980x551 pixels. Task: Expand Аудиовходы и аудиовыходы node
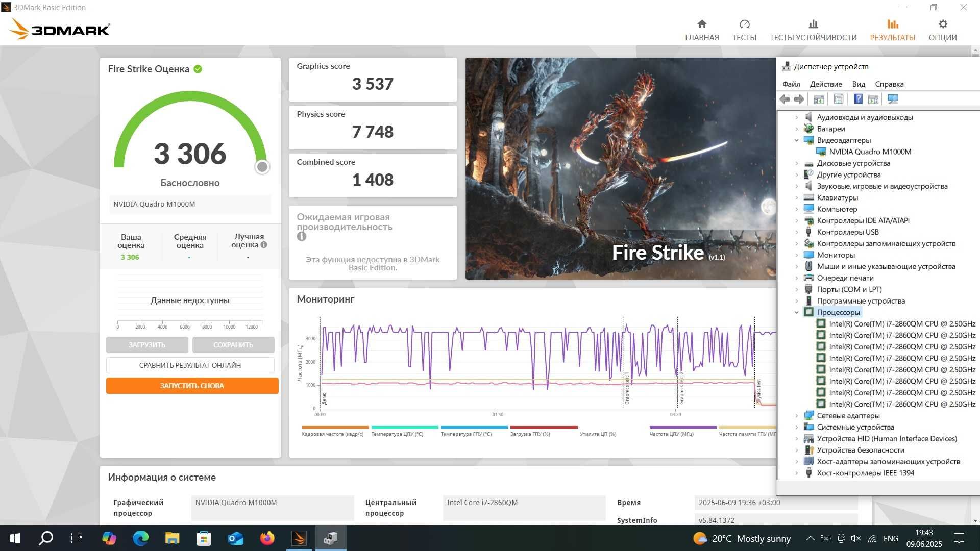[x=797, y=117]
